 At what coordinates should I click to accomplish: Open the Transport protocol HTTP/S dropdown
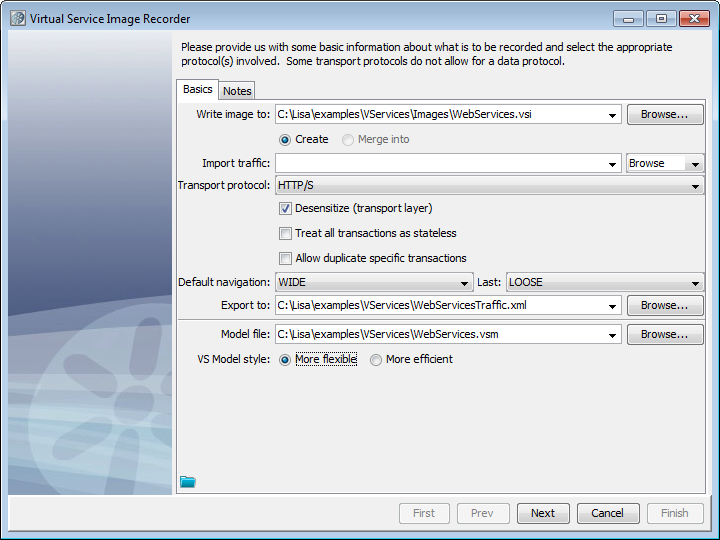click(x=489, y=186)
